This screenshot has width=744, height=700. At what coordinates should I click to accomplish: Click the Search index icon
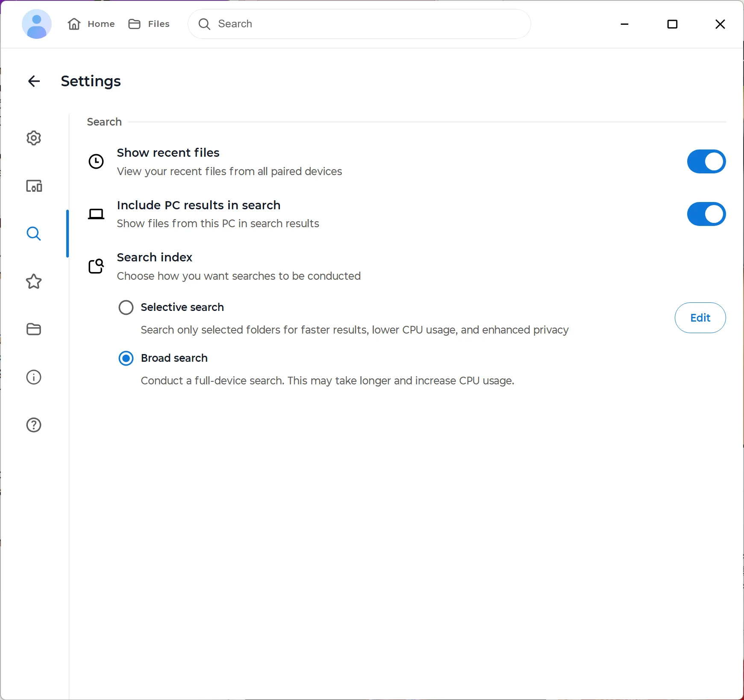pos(96,266)
